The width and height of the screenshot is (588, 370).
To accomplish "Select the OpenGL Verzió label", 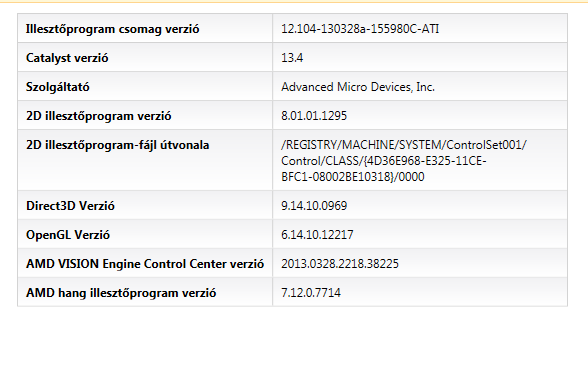I will [68, 235].
